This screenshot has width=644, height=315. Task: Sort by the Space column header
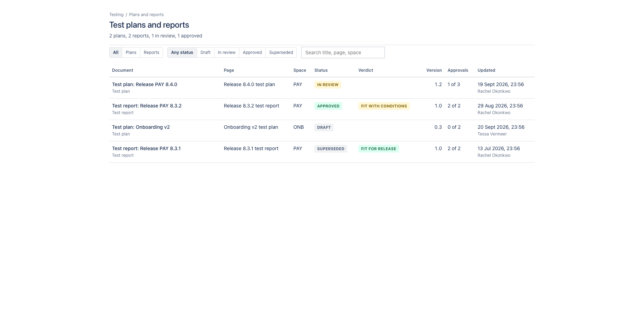pyautogui.click(x=300, y=70)
